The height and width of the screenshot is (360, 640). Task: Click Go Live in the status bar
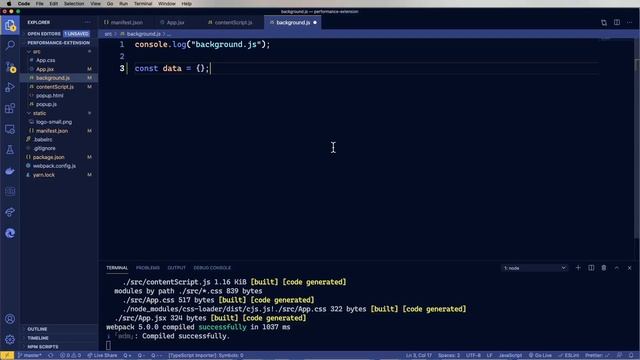540,356
